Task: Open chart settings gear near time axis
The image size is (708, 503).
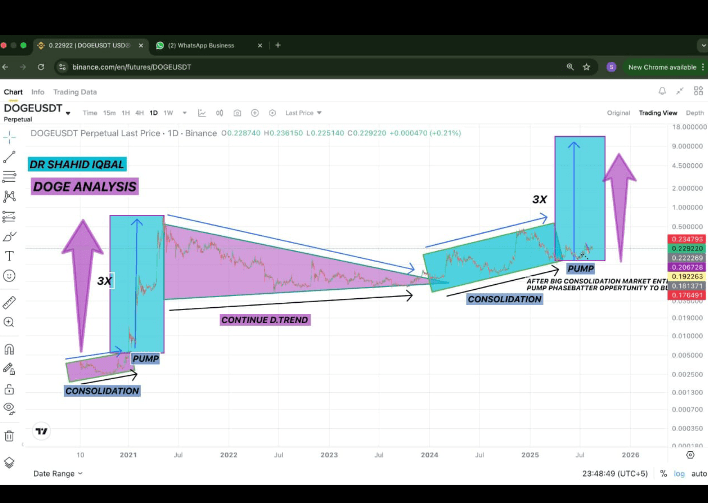Action: click(x=690, y=455)
